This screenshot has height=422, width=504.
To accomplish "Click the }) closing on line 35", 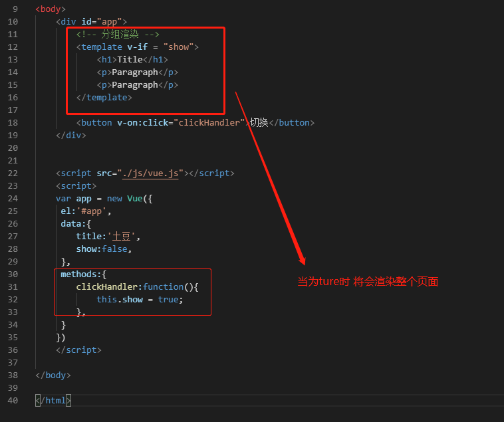I will pos(61,338).
